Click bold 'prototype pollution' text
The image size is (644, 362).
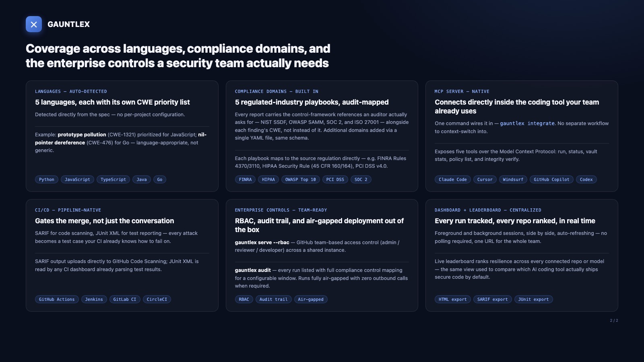[82, 135]
